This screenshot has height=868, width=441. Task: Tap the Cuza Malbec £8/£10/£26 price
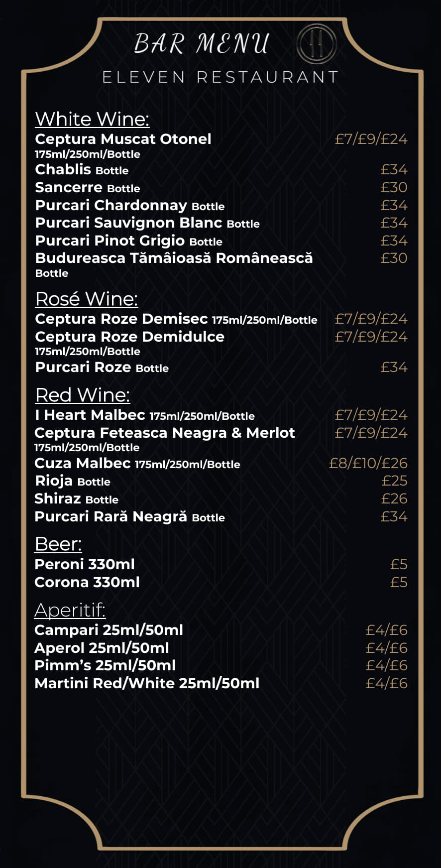pyautogui.click(x=368, y=463)
